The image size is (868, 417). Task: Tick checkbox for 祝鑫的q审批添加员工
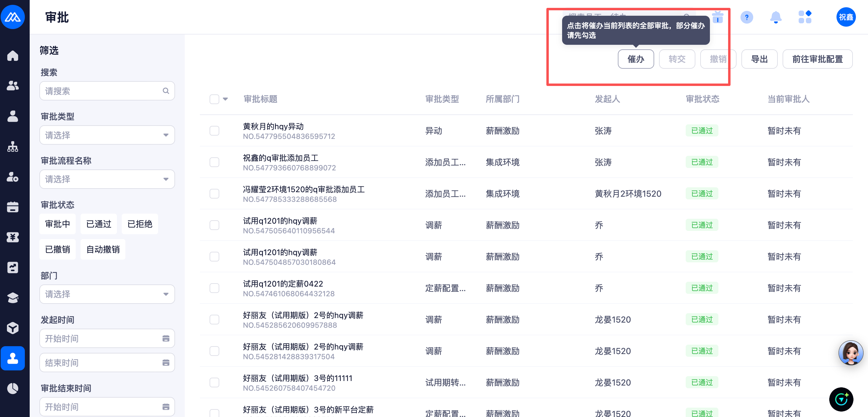pos(214,162)
